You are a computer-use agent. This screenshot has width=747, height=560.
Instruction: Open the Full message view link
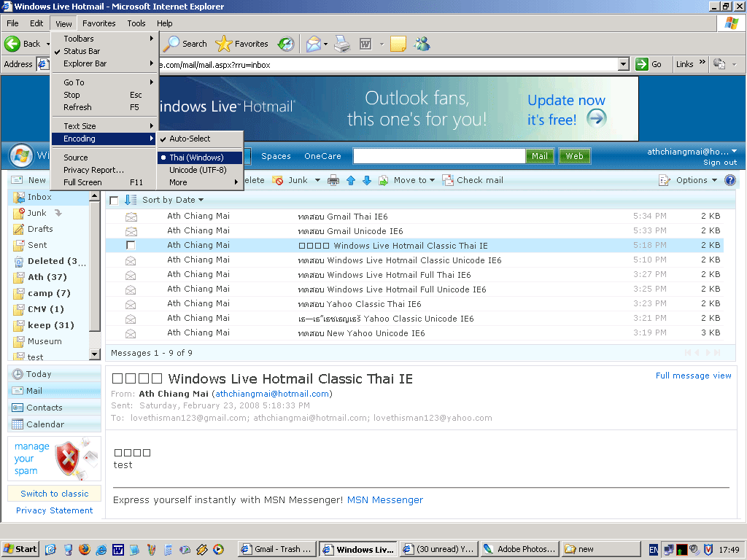[x=693, y=376]
